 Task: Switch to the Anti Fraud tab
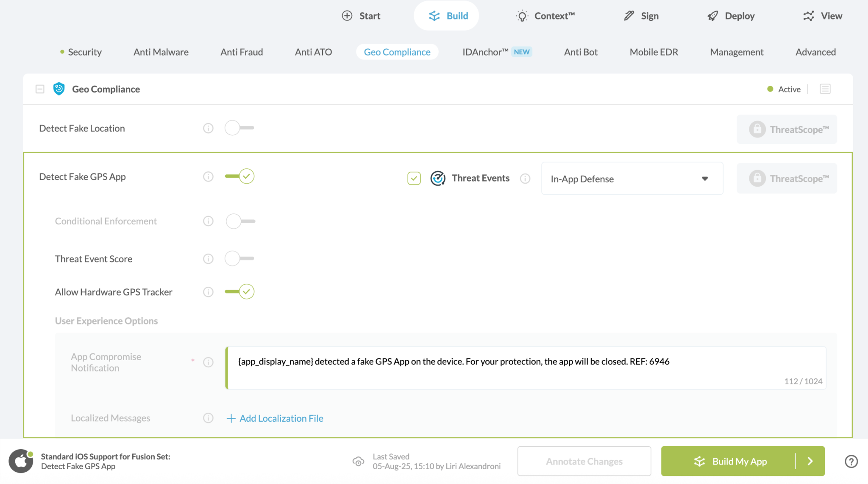(242, 52)
